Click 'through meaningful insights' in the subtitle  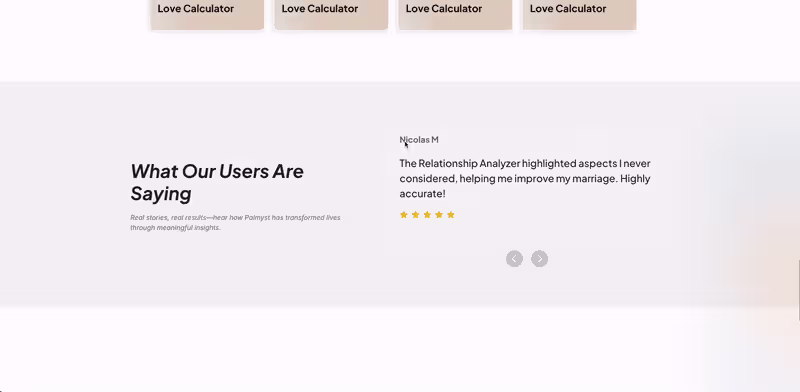click(175, 228)
